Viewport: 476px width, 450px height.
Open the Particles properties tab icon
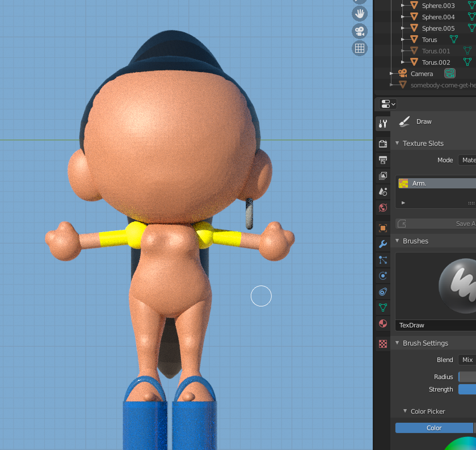383,260
